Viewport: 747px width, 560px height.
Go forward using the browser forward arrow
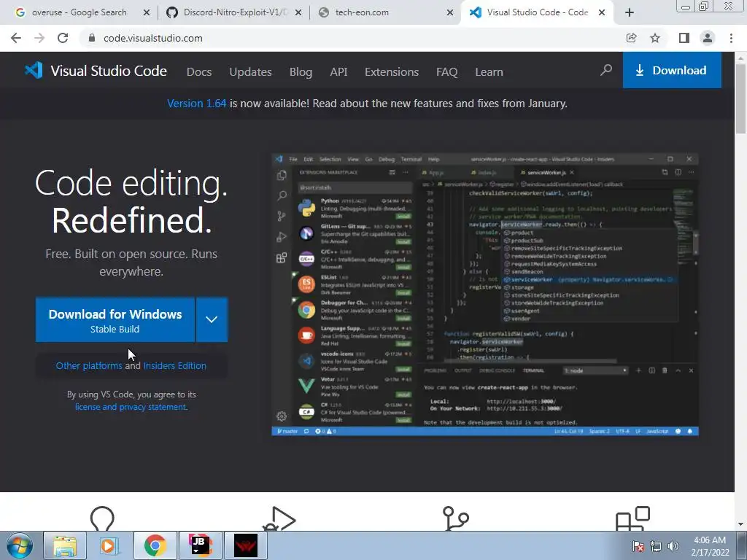(39, 38)
